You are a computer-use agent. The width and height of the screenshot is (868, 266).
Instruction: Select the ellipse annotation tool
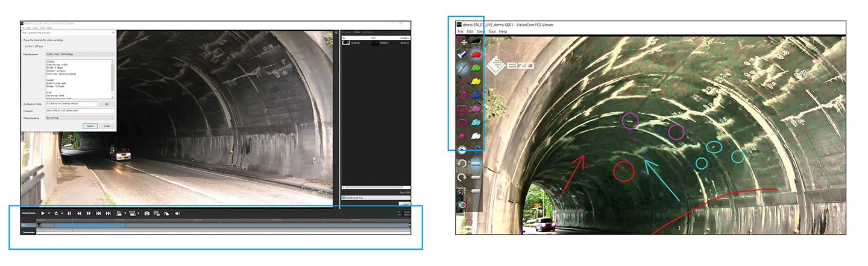462,122
